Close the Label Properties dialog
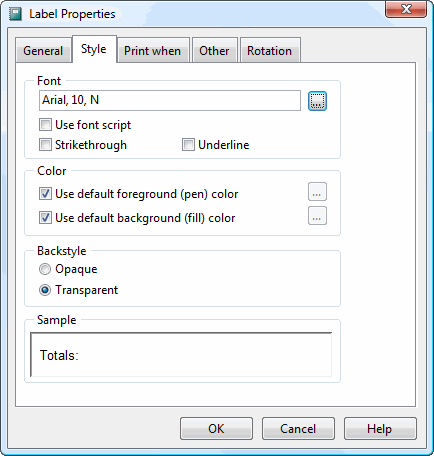Image resolution: width=434 pixels, height=456 pixels. click(x=406, y=9)
